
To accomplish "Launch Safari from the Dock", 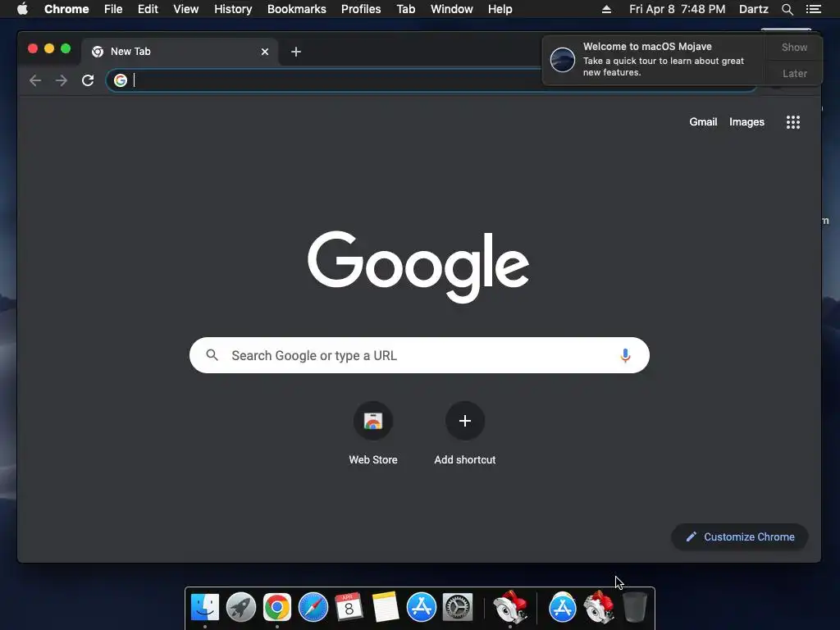I will pyautogui.click(x=313, y=608).
